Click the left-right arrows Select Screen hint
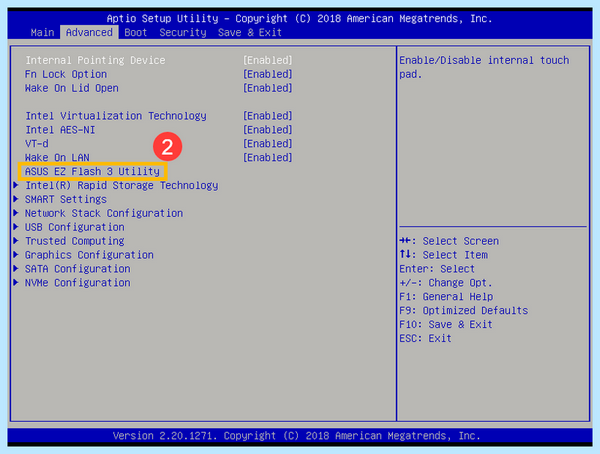600x454 pixels. (449, 241)
